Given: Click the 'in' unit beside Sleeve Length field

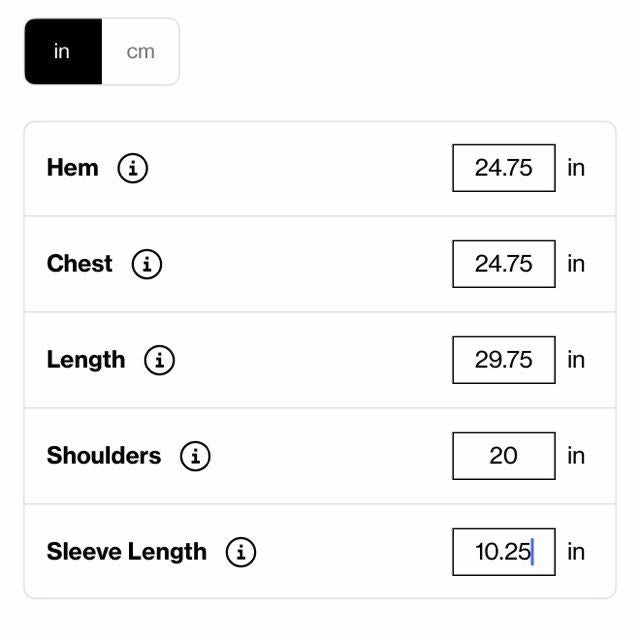Looking at the screenshot, I should pos(576,552).
